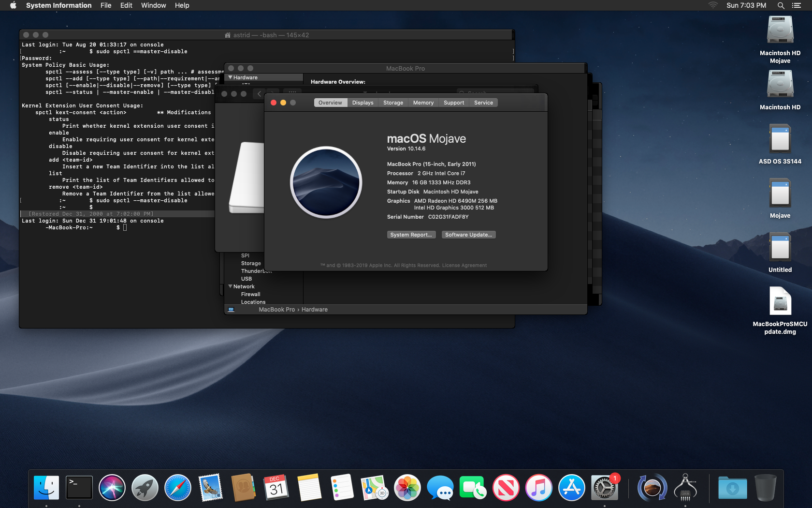Click the Spotlight search magnifier icon
This screenshot has width=812, height=508.
[x=781, y=5]
